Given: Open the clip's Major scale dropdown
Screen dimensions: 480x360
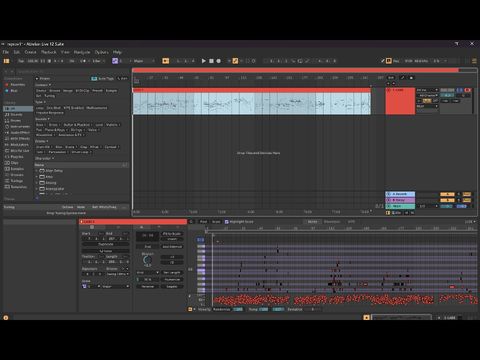Looking at the screenshot, I should pyautogui.click(x=116, y=287).
